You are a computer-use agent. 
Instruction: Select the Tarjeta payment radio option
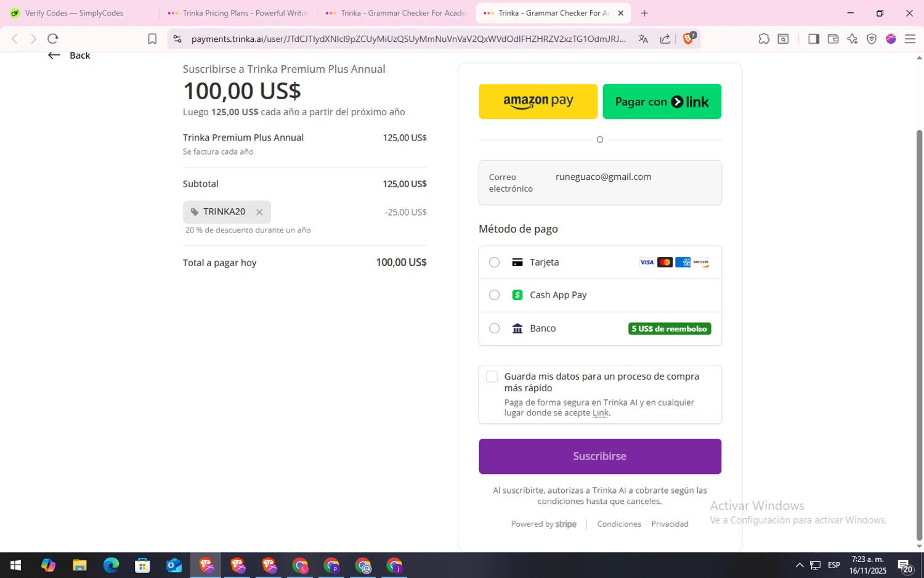click(494, 262)
